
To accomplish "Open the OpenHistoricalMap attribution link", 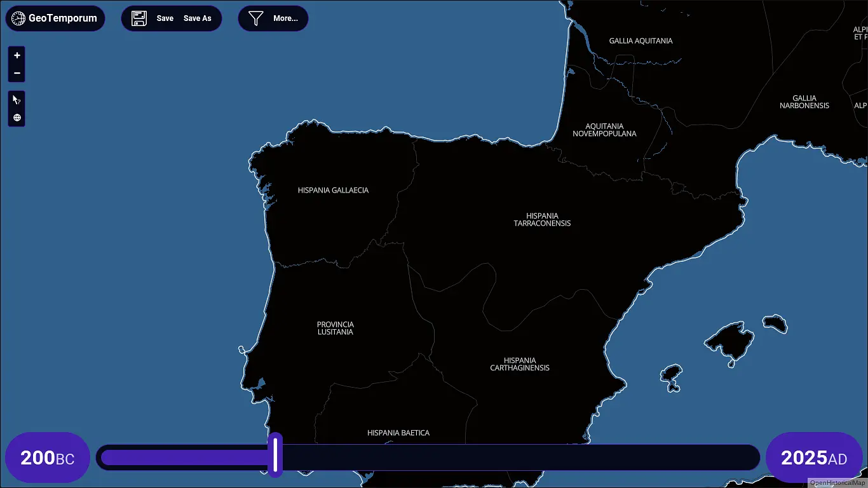I will [837, 483].
